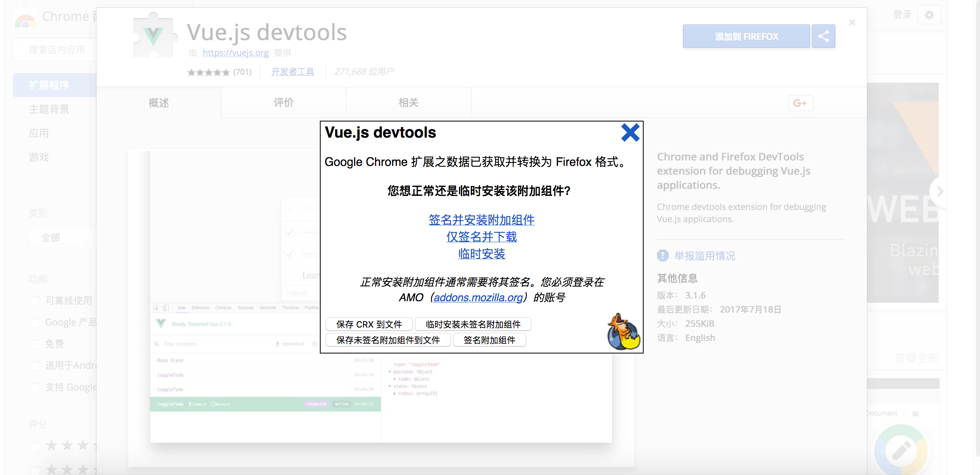The height and width of the screenshot is (475, 980).
Task: Open the 全部 category dropdown
Action: [x=63, y=237]
